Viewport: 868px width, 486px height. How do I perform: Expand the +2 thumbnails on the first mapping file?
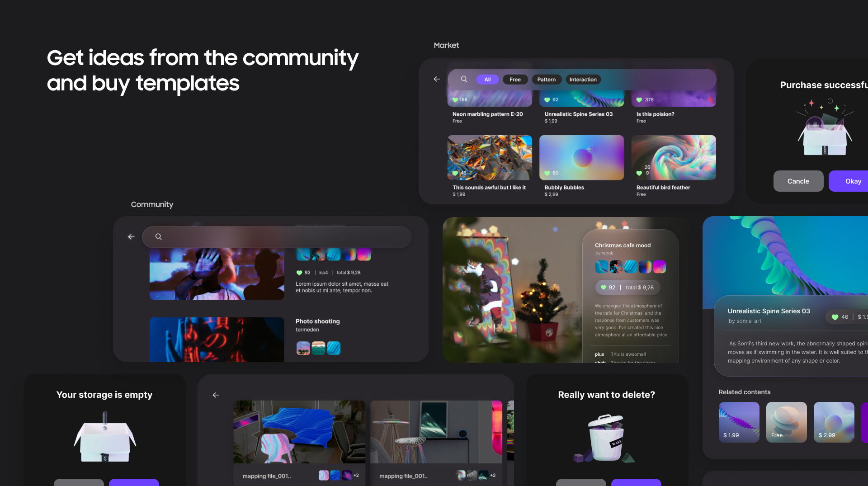[x=356, y=476]
